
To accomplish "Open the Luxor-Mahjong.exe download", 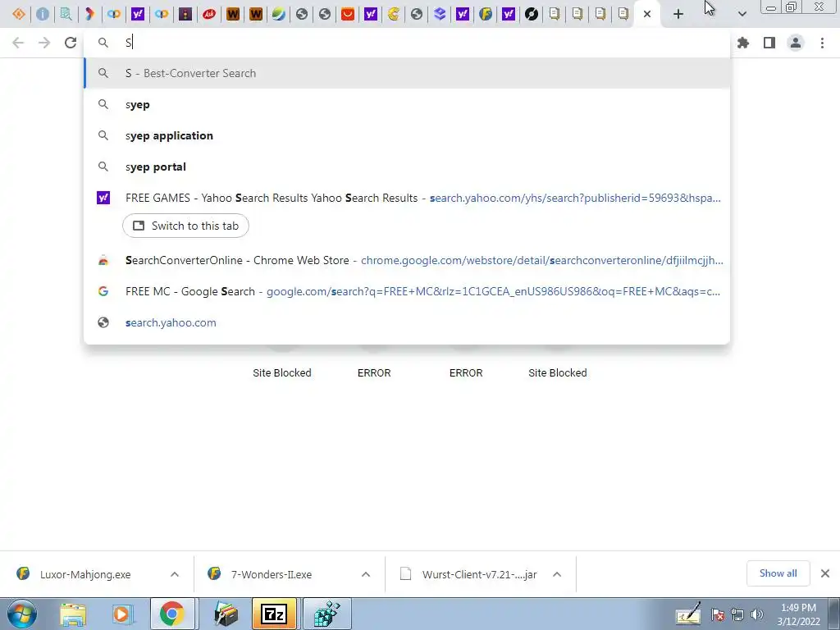I will (x=85, y=574).
